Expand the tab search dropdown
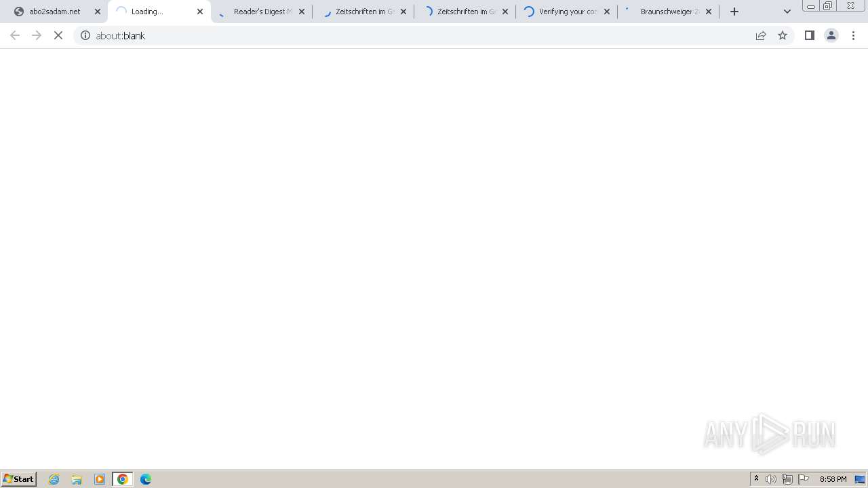Viewport: 868px width, 488px height. (787, 12)
